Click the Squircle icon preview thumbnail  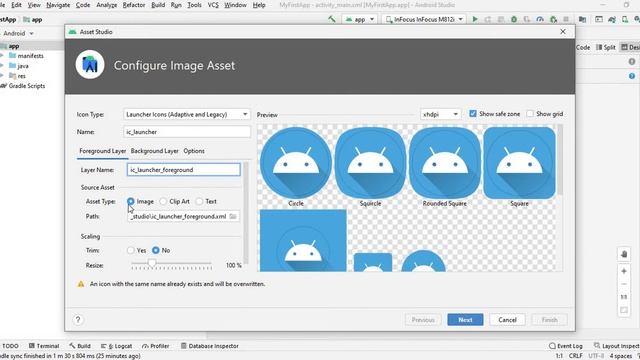[370, 163]
